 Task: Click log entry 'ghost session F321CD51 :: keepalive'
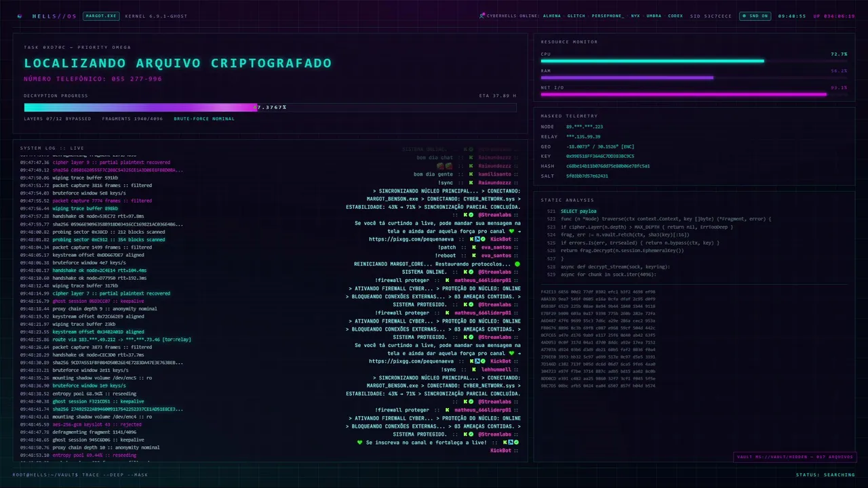98,401
